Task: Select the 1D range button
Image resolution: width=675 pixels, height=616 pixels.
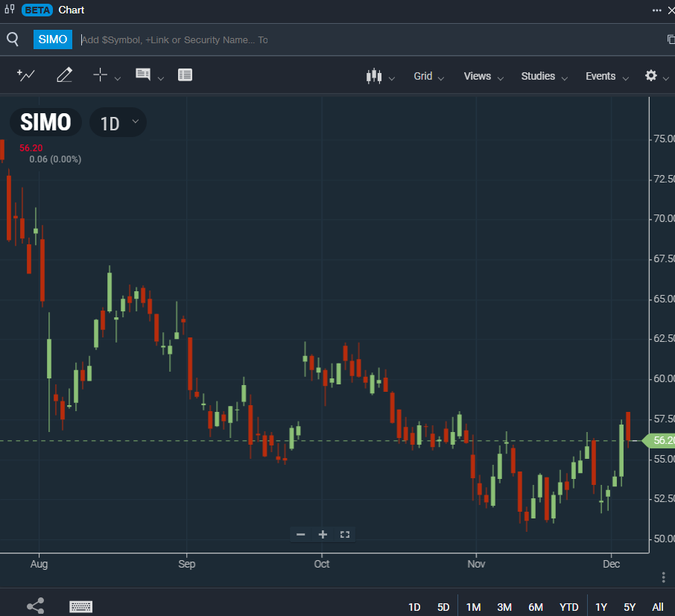Action: [414, 607]
